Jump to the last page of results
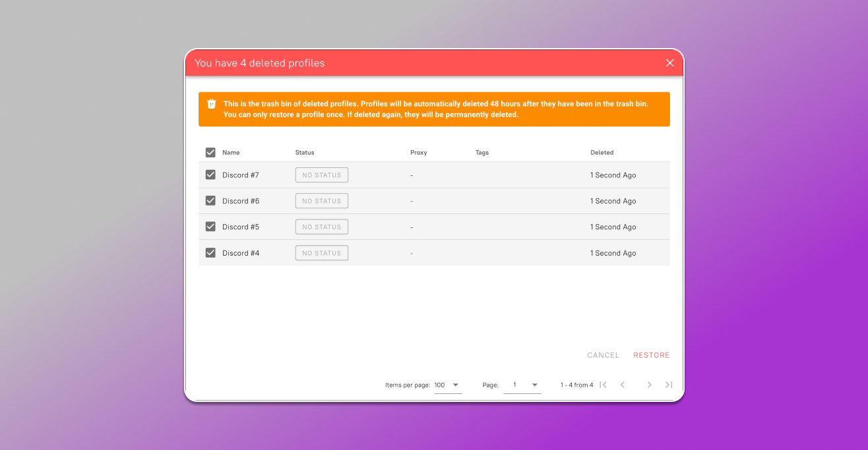This screenshot has width=868, height=450. (669, 385)
